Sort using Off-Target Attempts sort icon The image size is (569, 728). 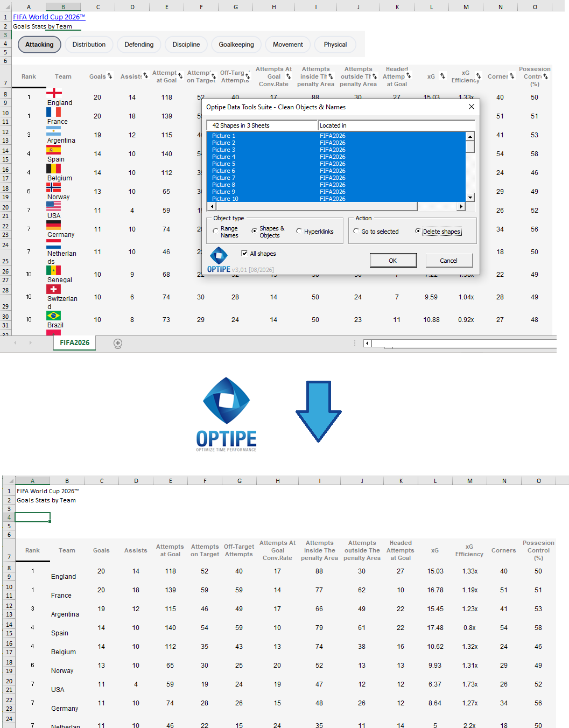[248, 76]
